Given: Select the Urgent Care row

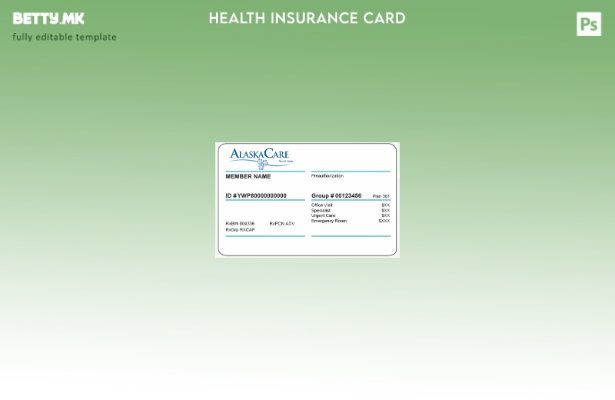Looking at the screenshot, I should (322, 215).
